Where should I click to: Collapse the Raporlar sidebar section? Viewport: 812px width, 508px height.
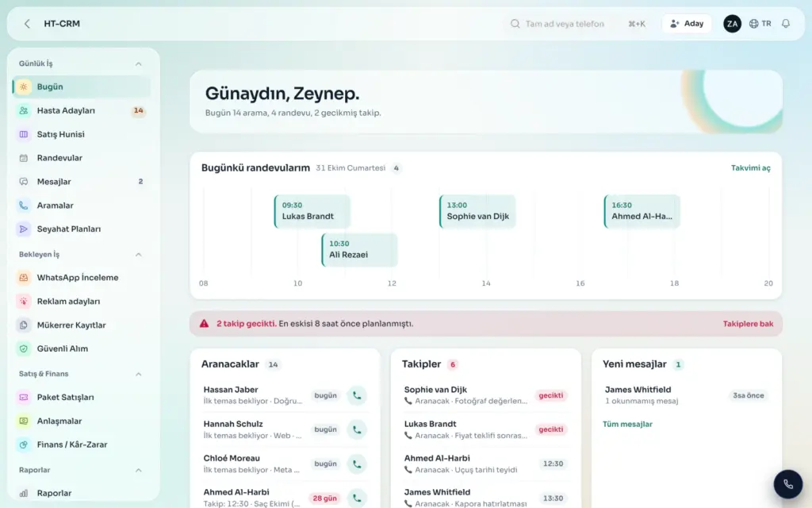point(138,470)
